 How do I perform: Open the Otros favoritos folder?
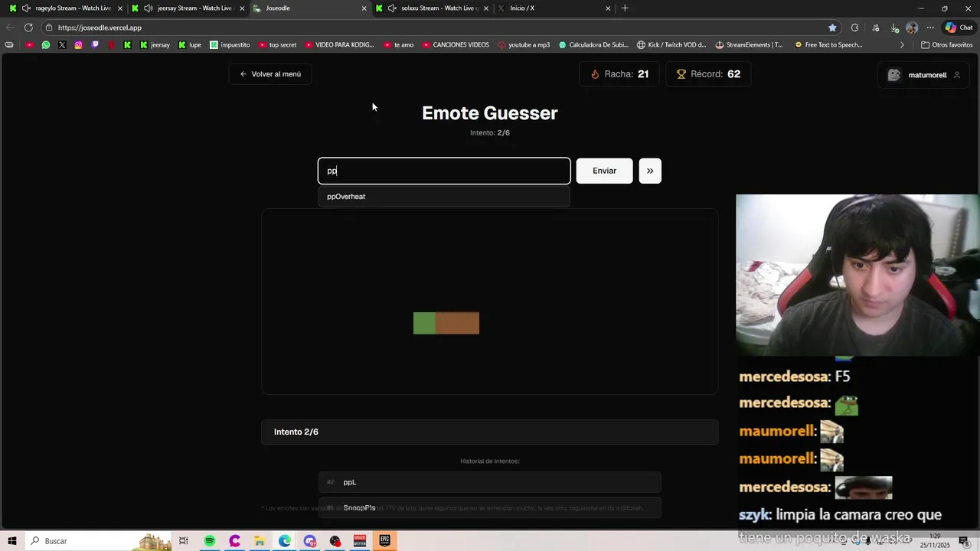point(946,45)
